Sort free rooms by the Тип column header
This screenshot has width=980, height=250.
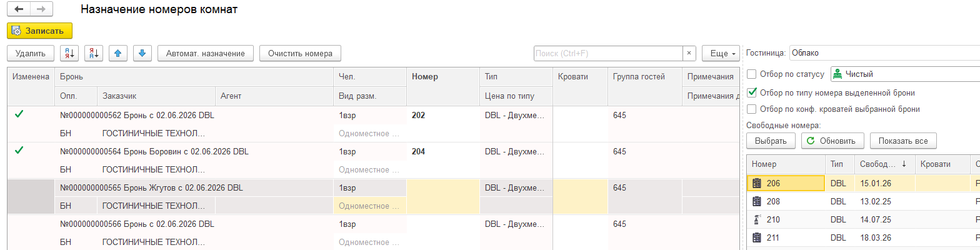pyautogui.click(x=839, y=164)
